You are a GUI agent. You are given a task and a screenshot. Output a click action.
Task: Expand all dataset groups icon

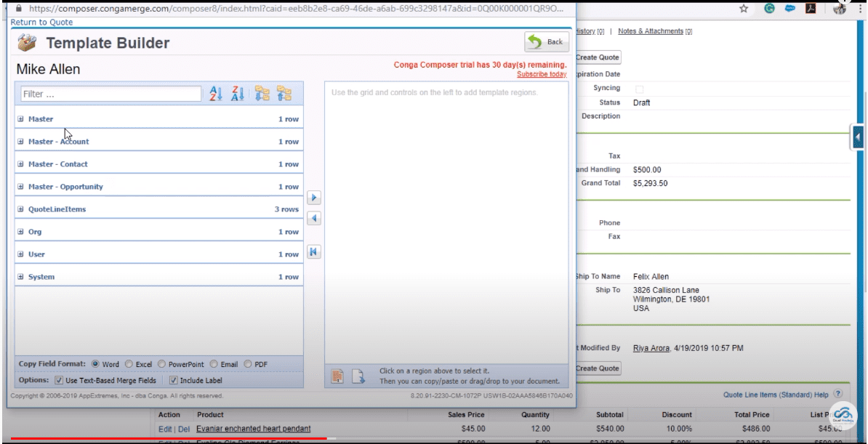(262, 94)
